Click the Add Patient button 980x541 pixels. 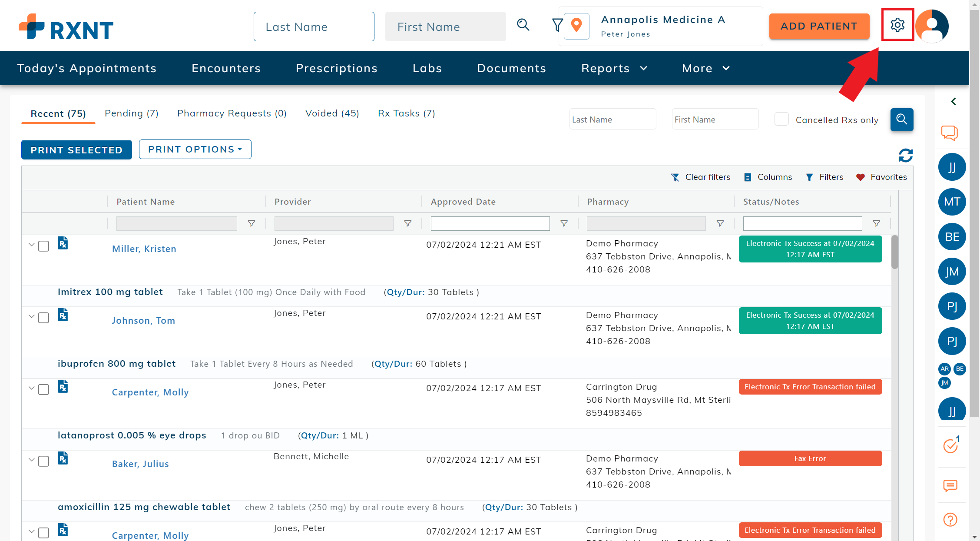pos(819,27)
